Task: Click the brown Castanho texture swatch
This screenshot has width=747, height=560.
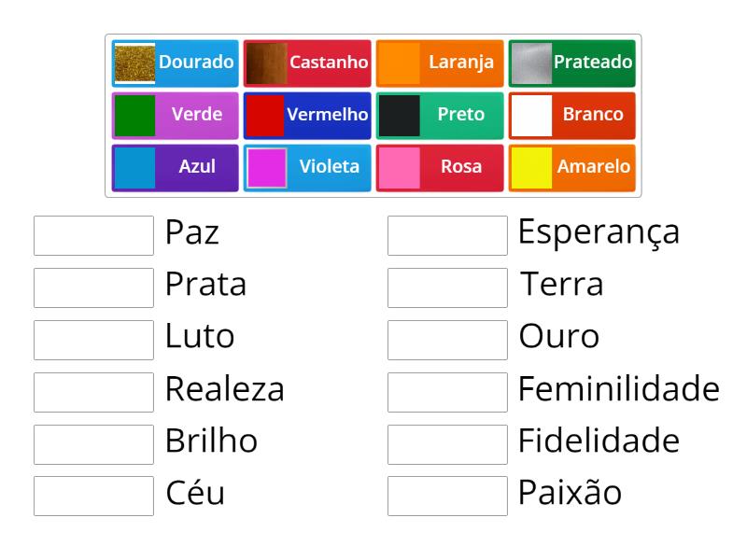Action: click(x=266, y=63)
